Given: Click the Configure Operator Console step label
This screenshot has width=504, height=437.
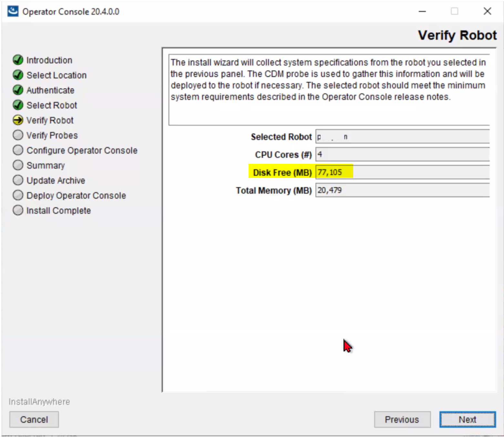Looking at the screenshot, I should pyautogui.click(x=82, y=151).
